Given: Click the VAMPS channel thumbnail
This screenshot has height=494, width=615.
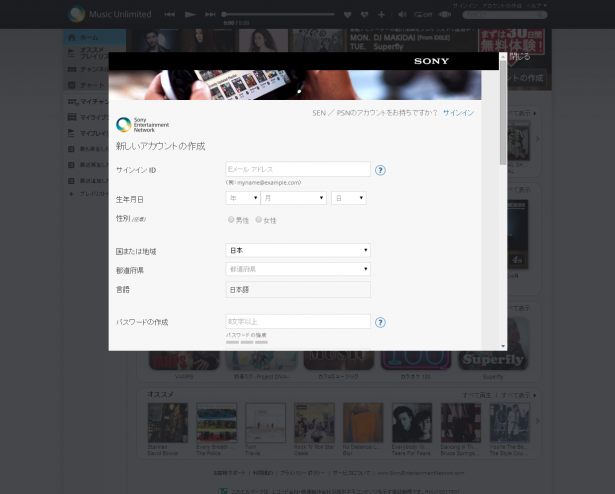Looking at the screenshot, I should tap(184, 360).
